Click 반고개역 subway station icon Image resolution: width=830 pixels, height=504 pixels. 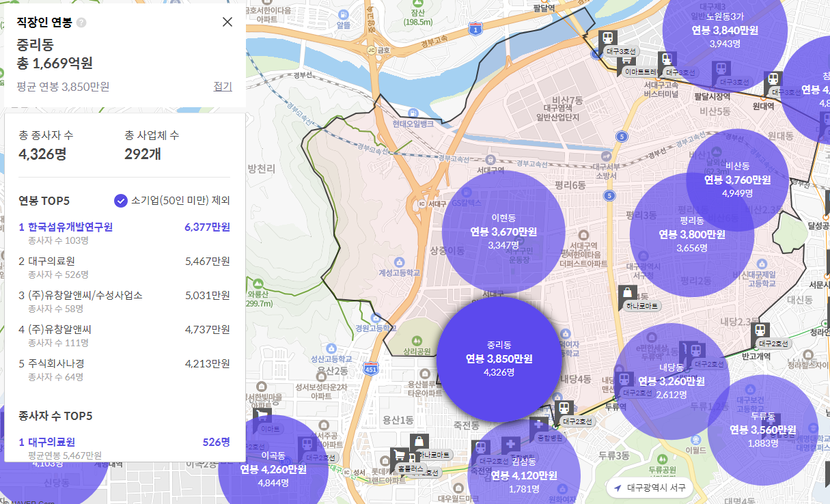pyautogui.click(x=760, y=332)
